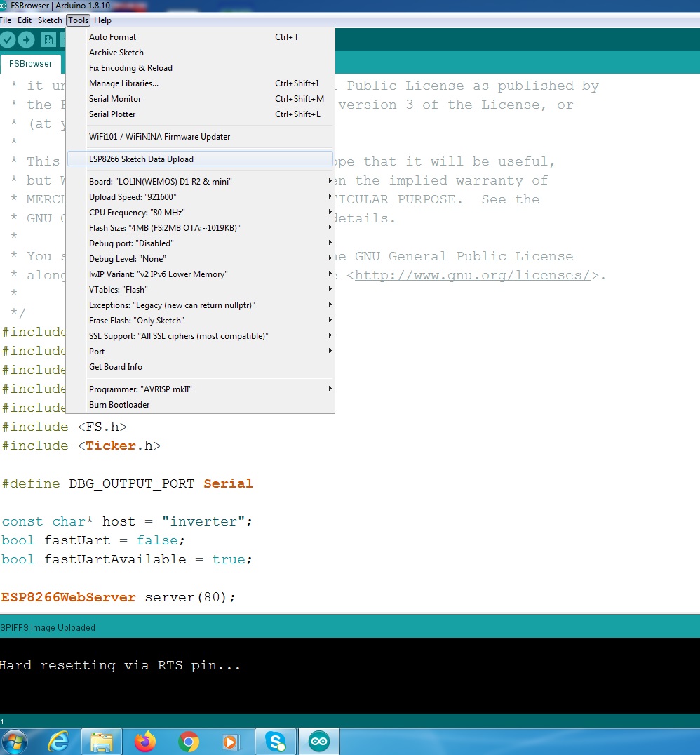Image resolution: width=700 pixels, height=755 pixels.
Task: Open the Sketch menu in menu bar
Action: [50, 20]
